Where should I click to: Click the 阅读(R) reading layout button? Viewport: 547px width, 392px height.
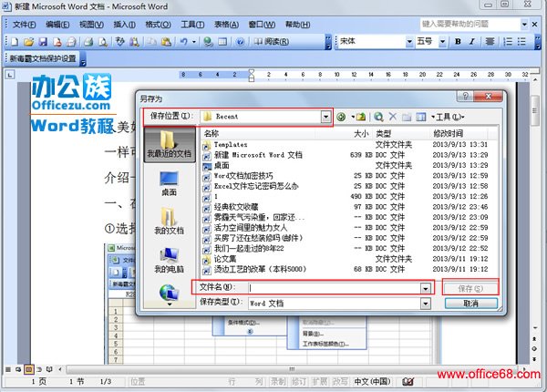click(272, 42)
